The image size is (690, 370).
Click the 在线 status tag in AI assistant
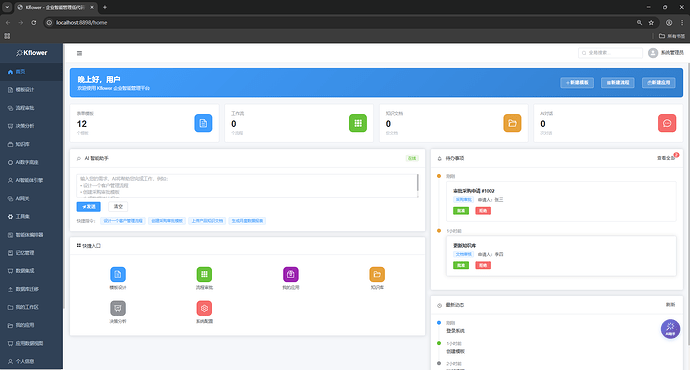(412, 158)
